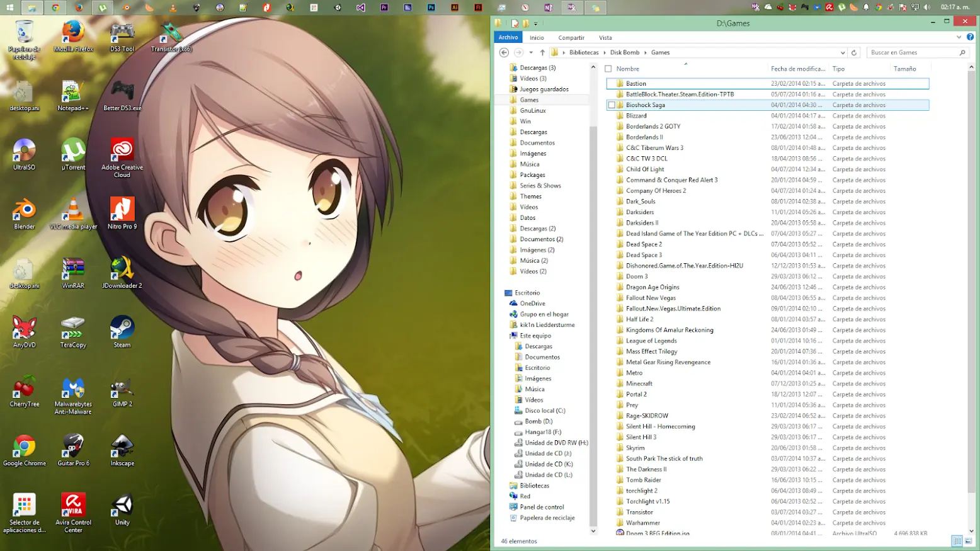The image size is (980, 551).
Task: Open Guitar Pro 6 icon
Action: (x=73, y=450)
